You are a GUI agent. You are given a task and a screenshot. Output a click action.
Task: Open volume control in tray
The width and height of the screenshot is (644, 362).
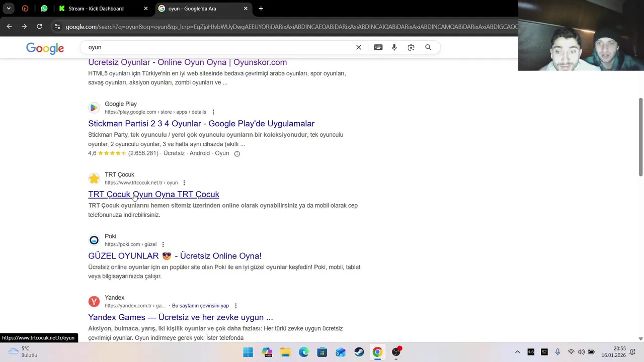click(x=581, y=352)
